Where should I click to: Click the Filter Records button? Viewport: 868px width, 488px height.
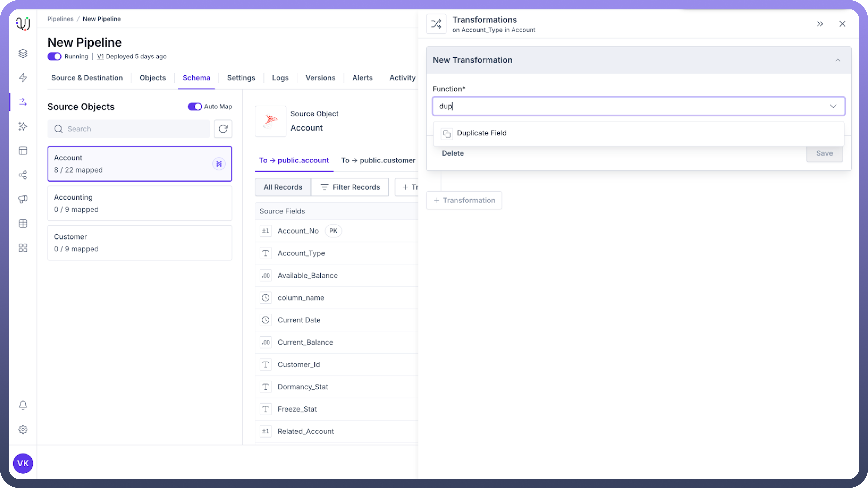[350, 187]
